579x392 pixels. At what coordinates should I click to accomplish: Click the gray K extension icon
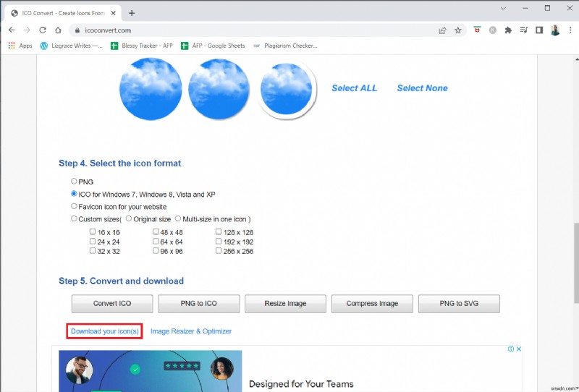pyautogui.click(x=493, y=30)
